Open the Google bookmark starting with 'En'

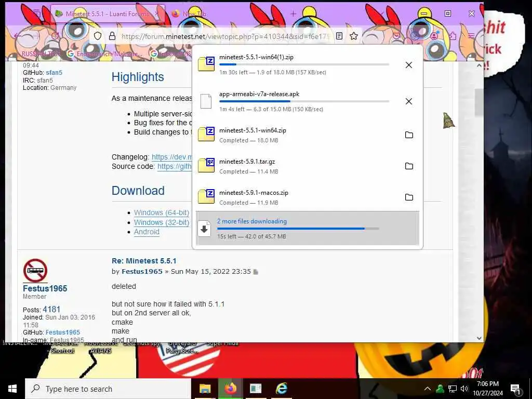tap(104, 54)
